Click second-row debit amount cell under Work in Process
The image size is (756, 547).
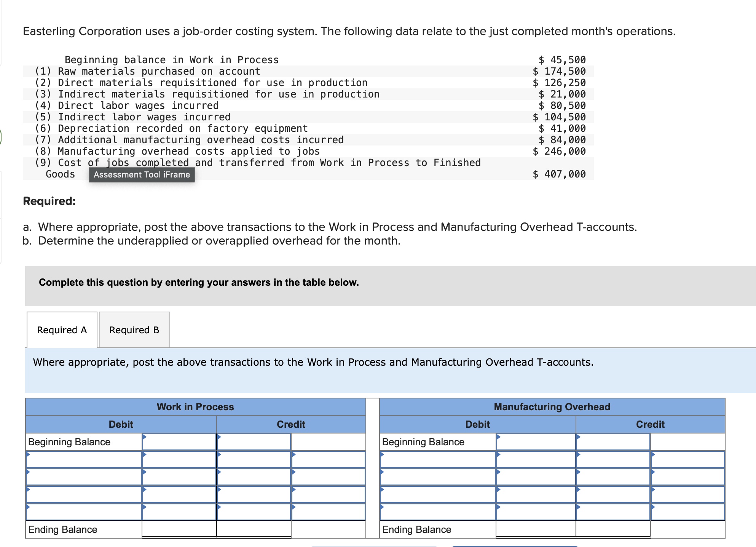click(x=179, y=477)
